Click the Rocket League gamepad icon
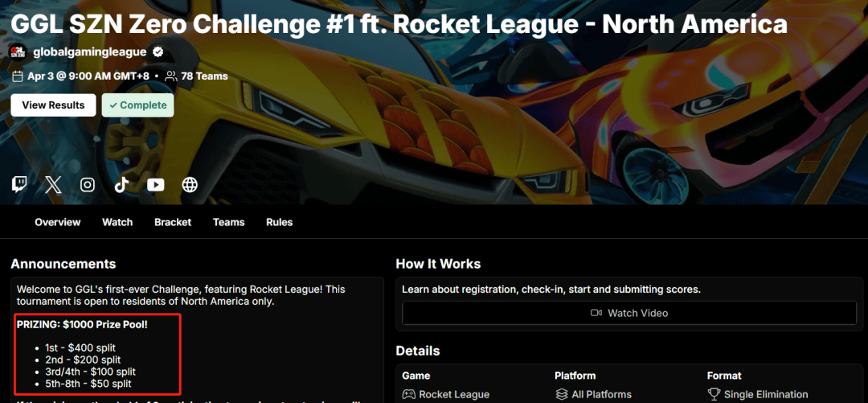Viewport: 868px width, 403px height. point(408,395)
